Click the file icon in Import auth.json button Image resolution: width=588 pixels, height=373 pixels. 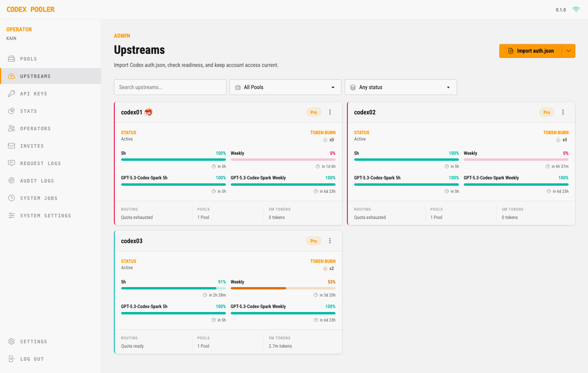pos(511,51)
